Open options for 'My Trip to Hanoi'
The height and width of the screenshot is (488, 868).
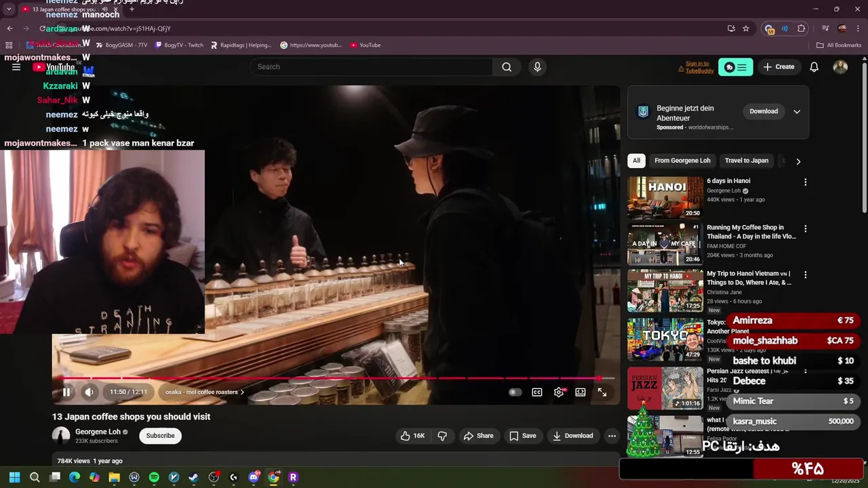805,275
